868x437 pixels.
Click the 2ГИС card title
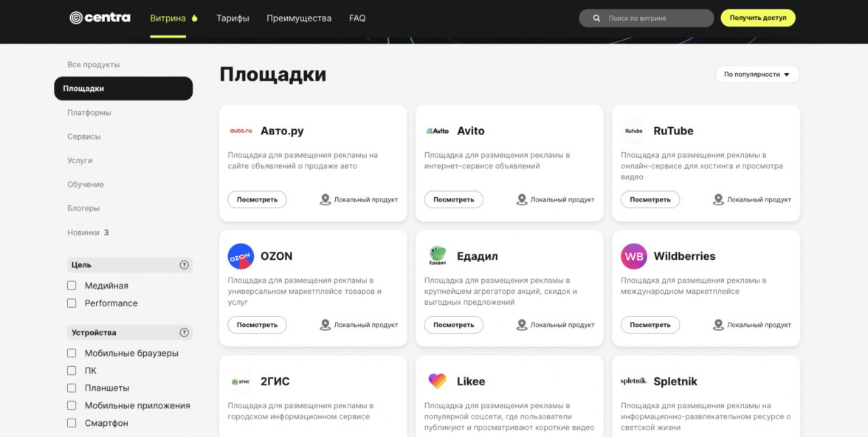[275, 382]
